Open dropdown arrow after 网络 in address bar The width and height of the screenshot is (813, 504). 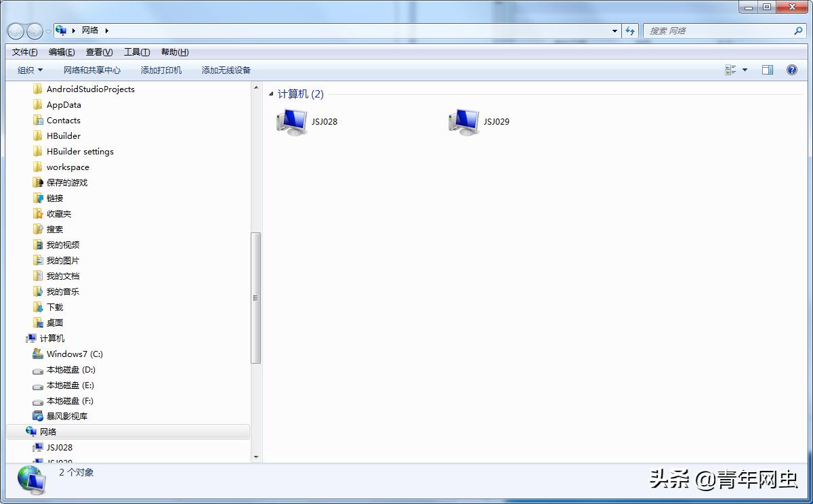[107, 30]
